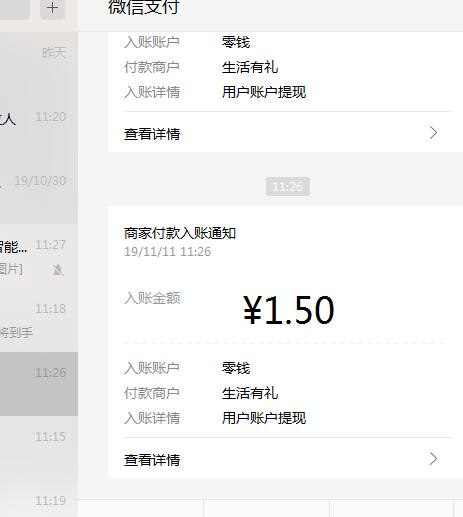Open the conversation dated 19/10/30
This screenshot has width=463, height=517.
tap(39, 192)
